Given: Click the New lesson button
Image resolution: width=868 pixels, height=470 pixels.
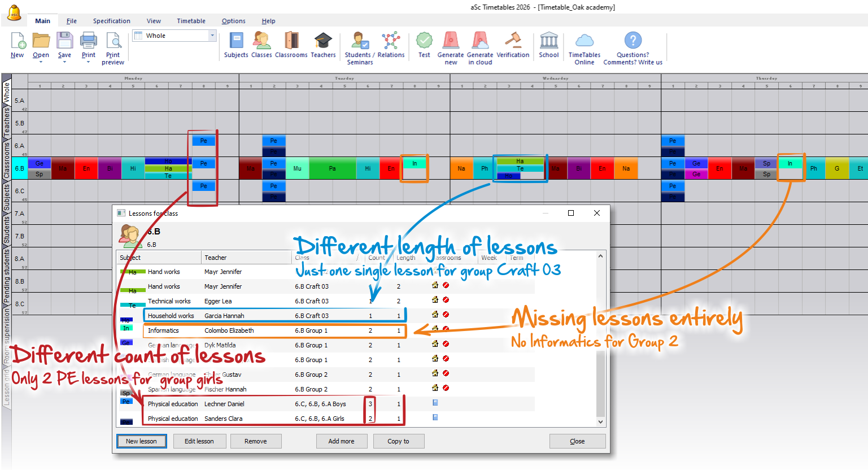Looking at the screenshot, I should tap(141, 441).
